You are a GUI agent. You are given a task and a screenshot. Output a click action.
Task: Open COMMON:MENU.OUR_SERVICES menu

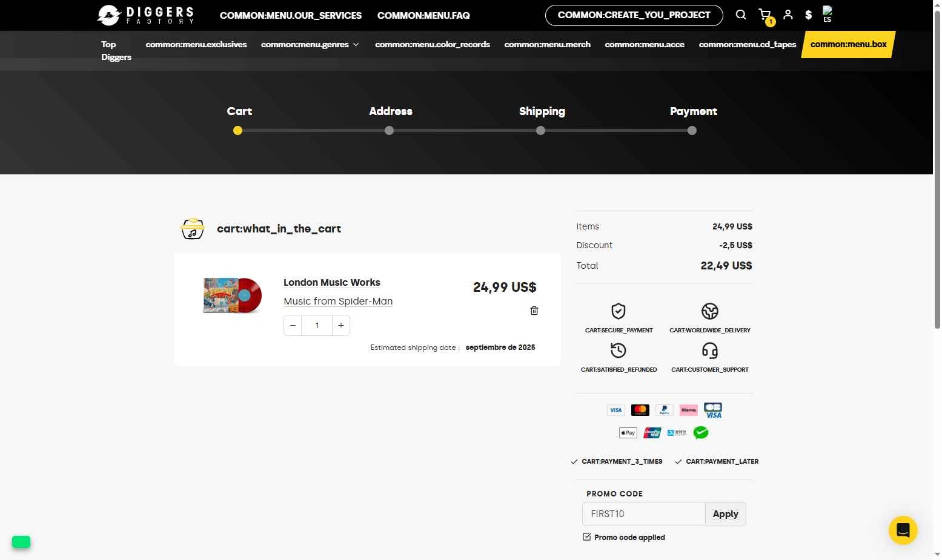click(x=291, y=15)
